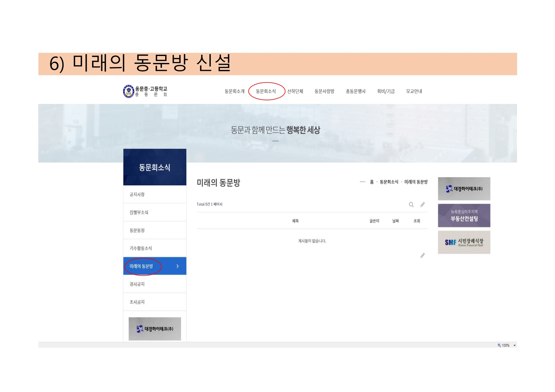The image size is (555, 392).
Task: Select 동문사랑방 in the navigation bar
Action: click(x=324, y=91)
